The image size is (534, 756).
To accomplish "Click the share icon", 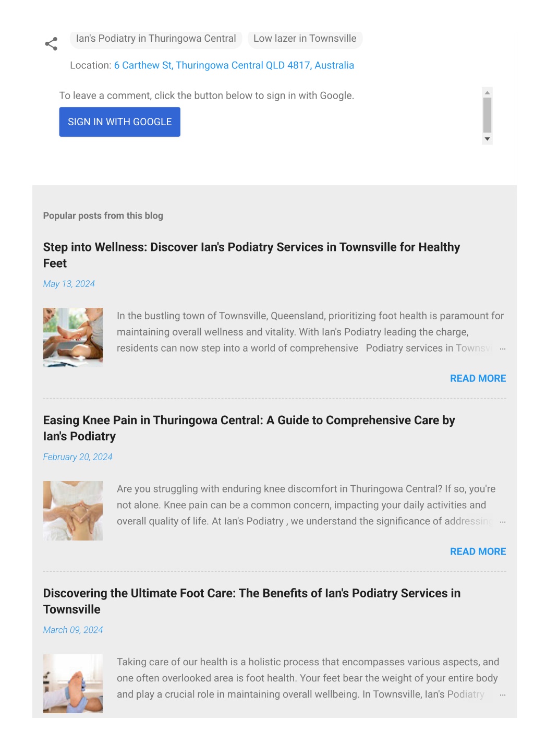I will click(x=51, y=44).
